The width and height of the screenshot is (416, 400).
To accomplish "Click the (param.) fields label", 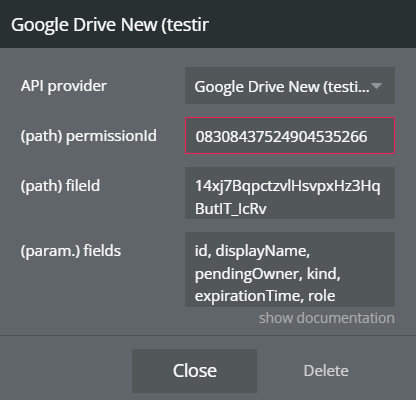I will (71, 251).
